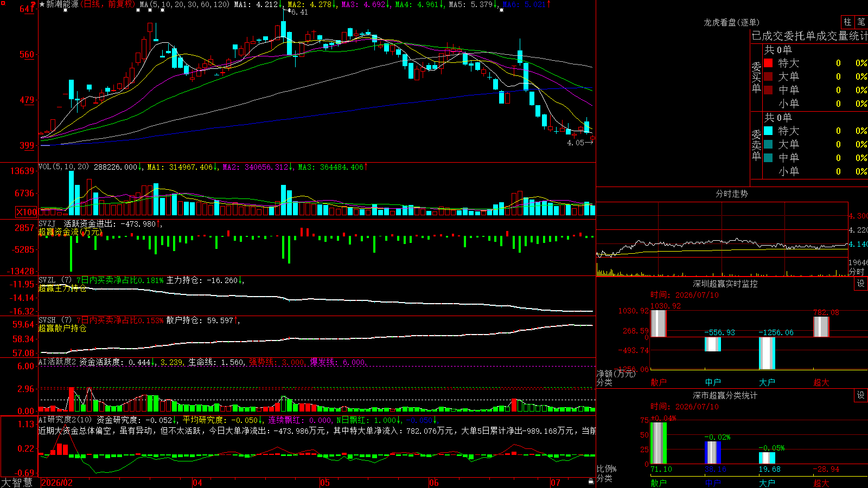This screenshot has height=488, width=868.
Task: Click the SVZJ 活跃资金进出 indicator label
Action: [x=76, y=223]
